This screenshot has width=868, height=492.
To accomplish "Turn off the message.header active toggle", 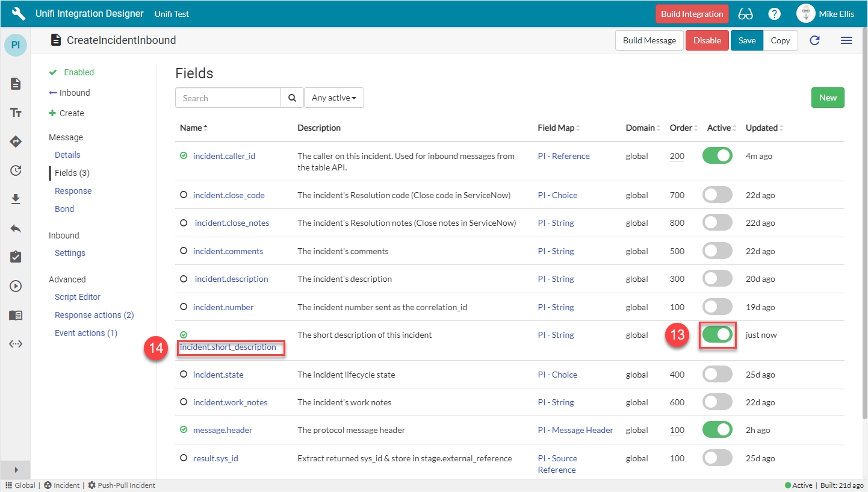I will (x=717, y=430).
